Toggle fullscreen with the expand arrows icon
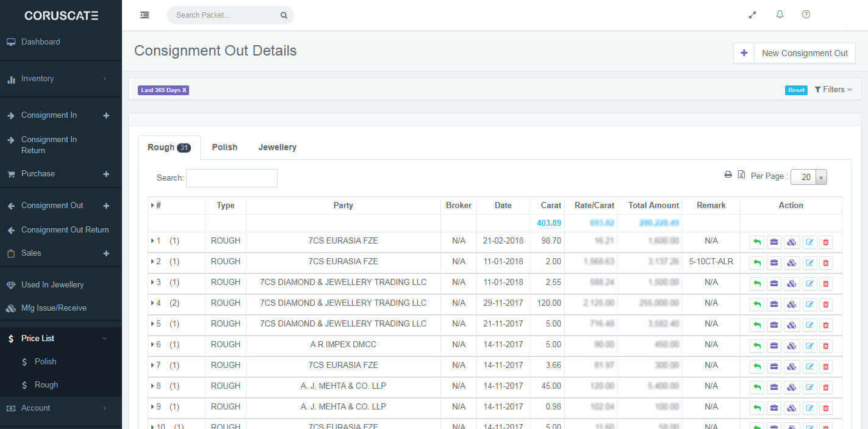Viewport: 868px width, 429px height. click(753, 15)
